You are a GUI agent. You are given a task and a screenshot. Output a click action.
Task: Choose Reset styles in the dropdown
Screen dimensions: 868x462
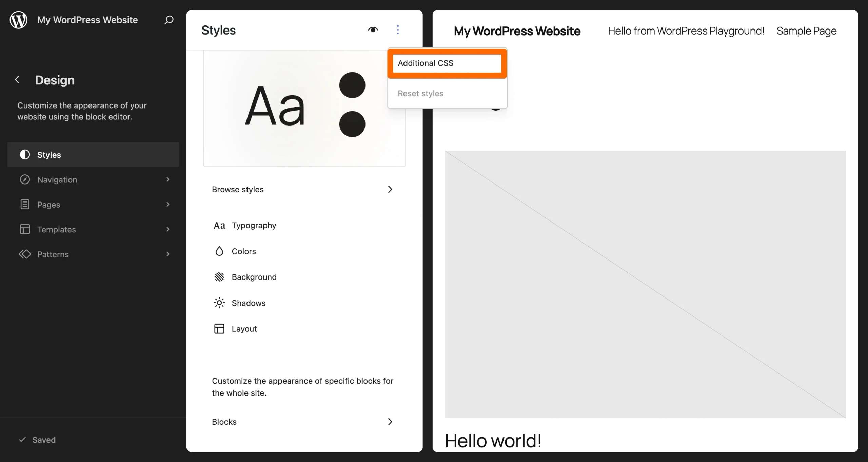pyautogui.click(x=447, y=93)
